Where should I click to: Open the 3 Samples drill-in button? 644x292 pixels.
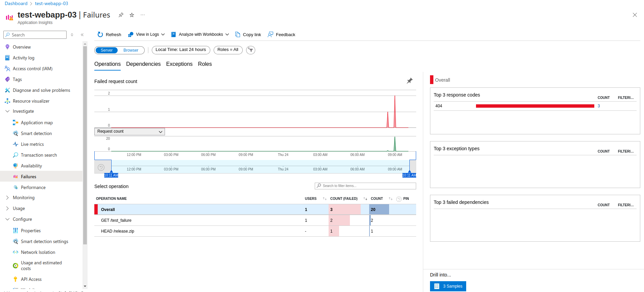click(448, 286)
